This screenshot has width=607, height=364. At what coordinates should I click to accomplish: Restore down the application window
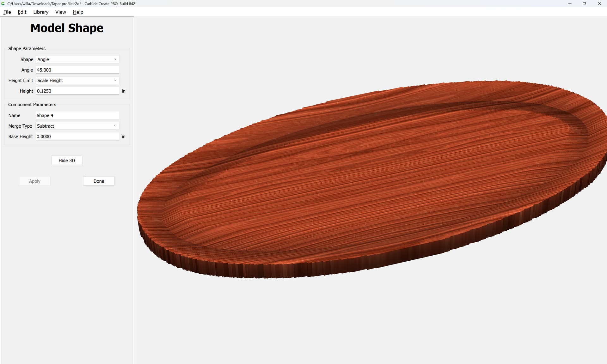click(584, 4)
